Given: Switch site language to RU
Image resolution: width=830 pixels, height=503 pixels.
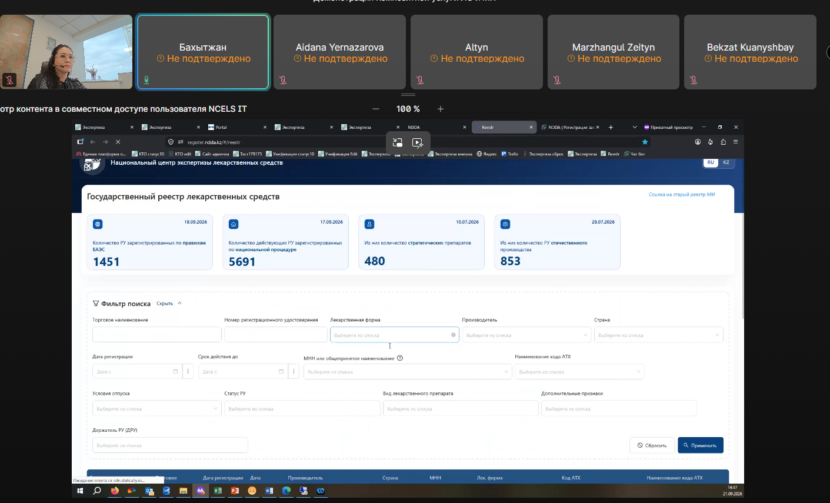Looking at the screenshot, I should [711, 162].
